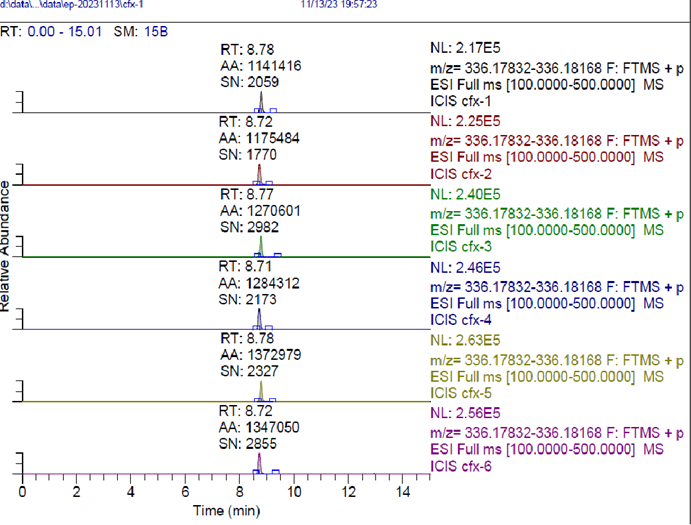
Task: Select the 'Time (min)' x-axis title
Action: click(226, 511)
